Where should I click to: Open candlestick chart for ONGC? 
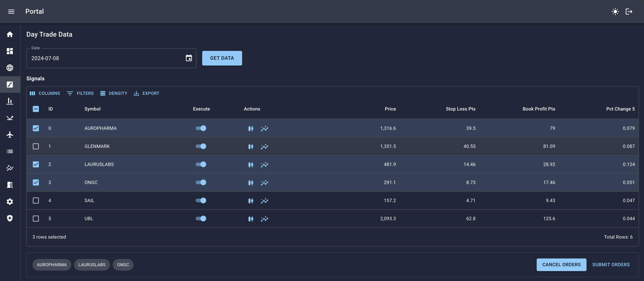pos(251,183)
